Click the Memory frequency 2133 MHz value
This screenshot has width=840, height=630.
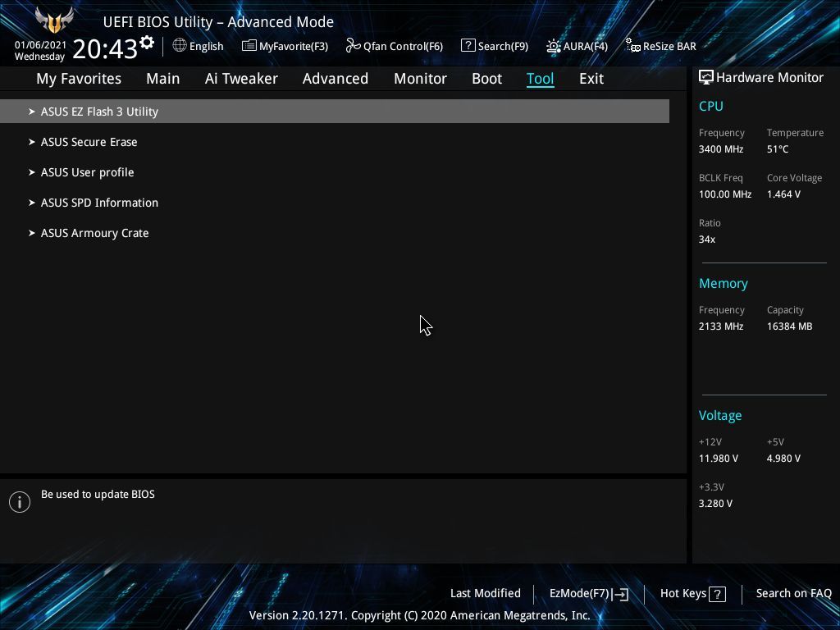[720, 326]
